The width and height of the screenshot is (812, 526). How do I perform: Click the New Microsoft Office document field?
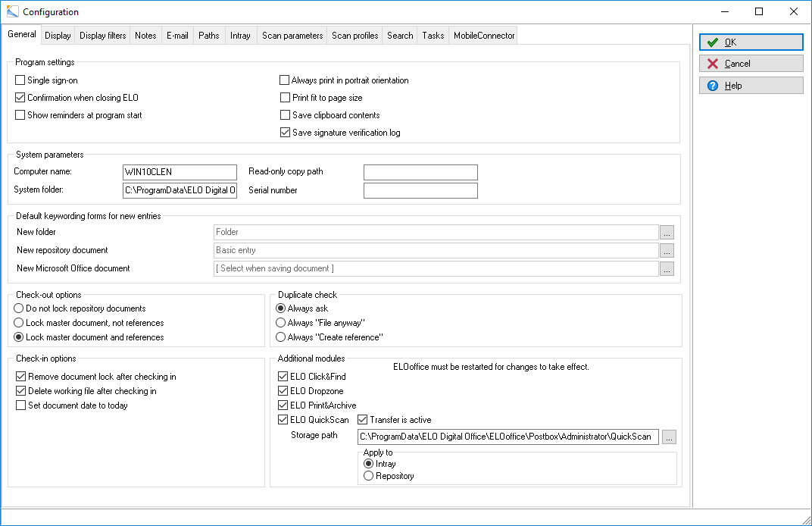point(436,268)
